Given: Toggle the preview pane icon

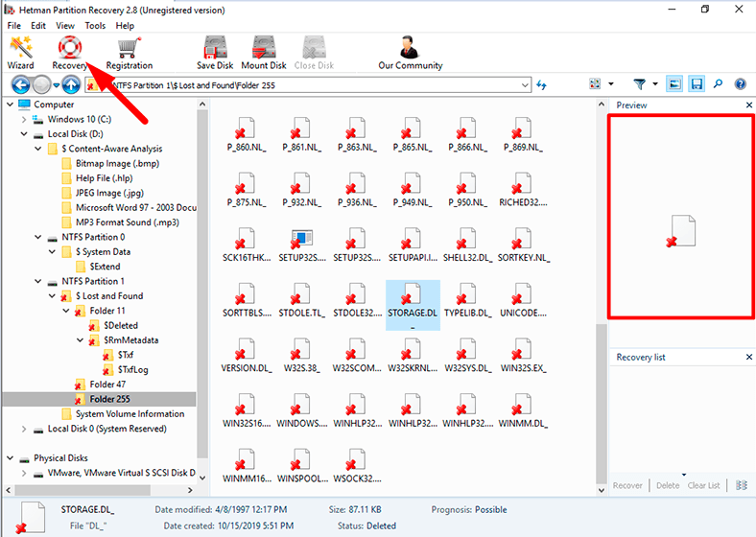Looking at the screenshot, I should pyautogui.click(x=674, y=84).
